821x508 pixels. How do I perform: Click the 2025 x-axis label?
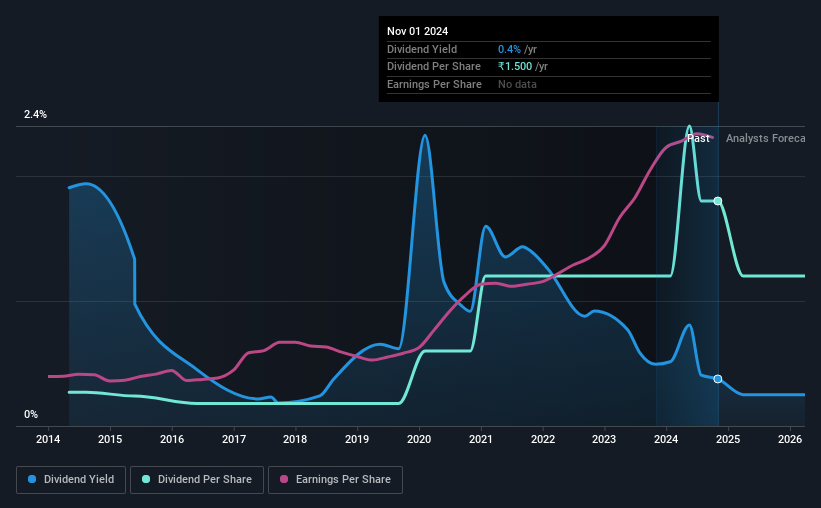tap(728, 439)
